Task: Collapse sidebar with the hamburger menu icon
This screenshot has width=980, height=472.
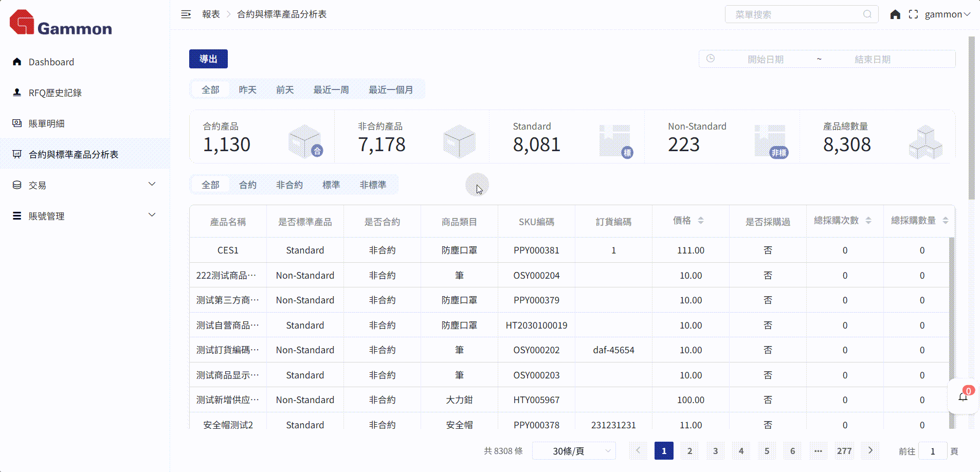Action: (x=186, y=14)
